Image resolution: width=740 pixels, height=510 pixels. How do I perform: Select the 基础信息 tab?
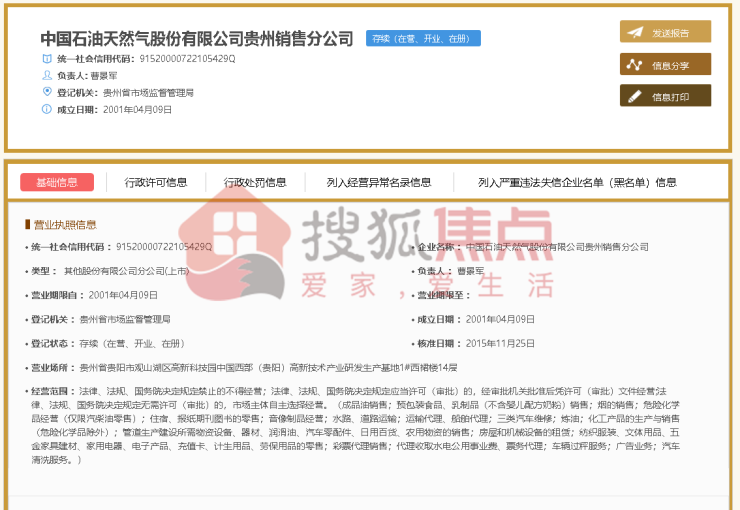pyautogui.click(x=57, y=182)
